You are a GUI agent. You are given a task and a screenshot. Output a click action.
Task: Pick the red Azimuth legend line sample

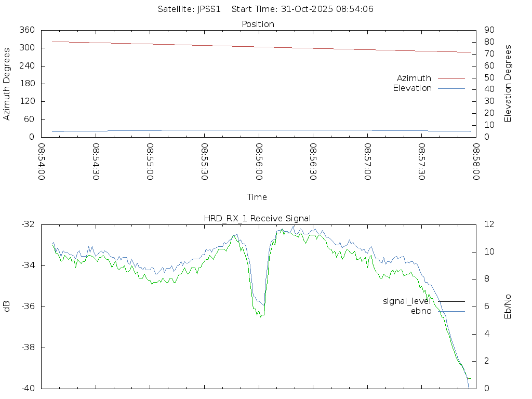pyautogui.click(x=451, y=78)
